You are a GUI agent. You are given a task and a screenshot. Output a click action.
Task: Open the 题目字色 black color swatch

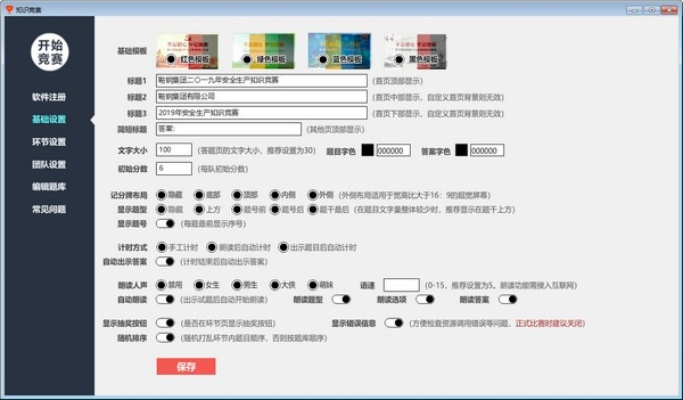367,151
